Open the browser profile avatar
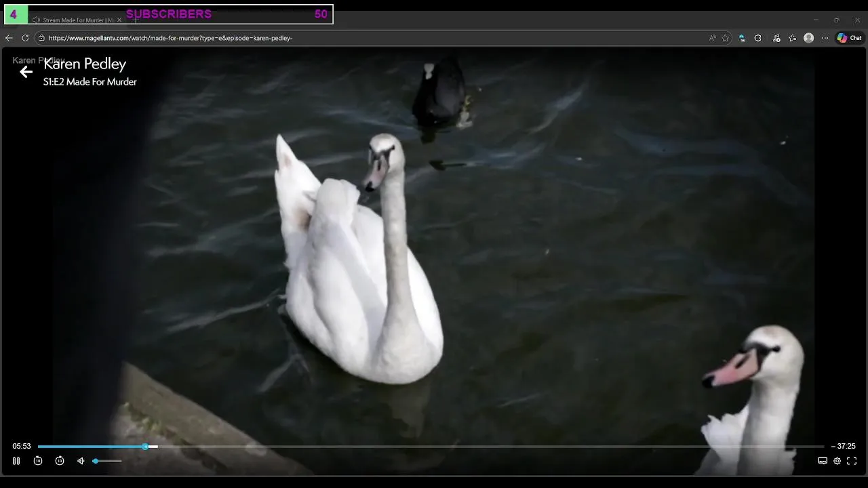The image size is (868, 488). 808,38
